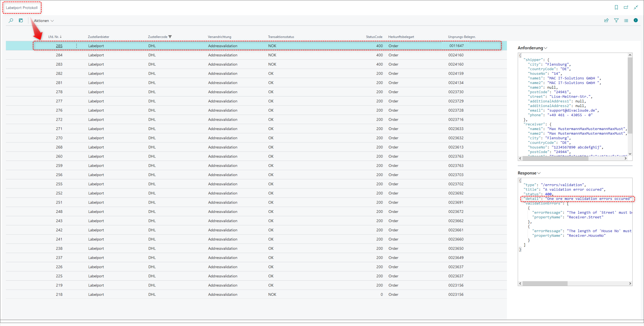Select row with Lfd. Nr. 251
This screenshot has width=644, height=326.
click(x=256, y=203)
